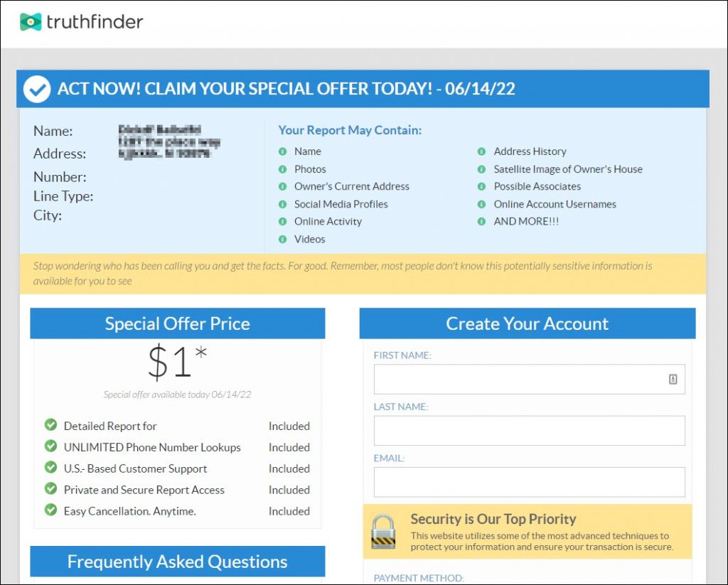The width and height of the screenshot is (728, 585).
Task: Click the padlock security icon
Action: click(383, 532)
